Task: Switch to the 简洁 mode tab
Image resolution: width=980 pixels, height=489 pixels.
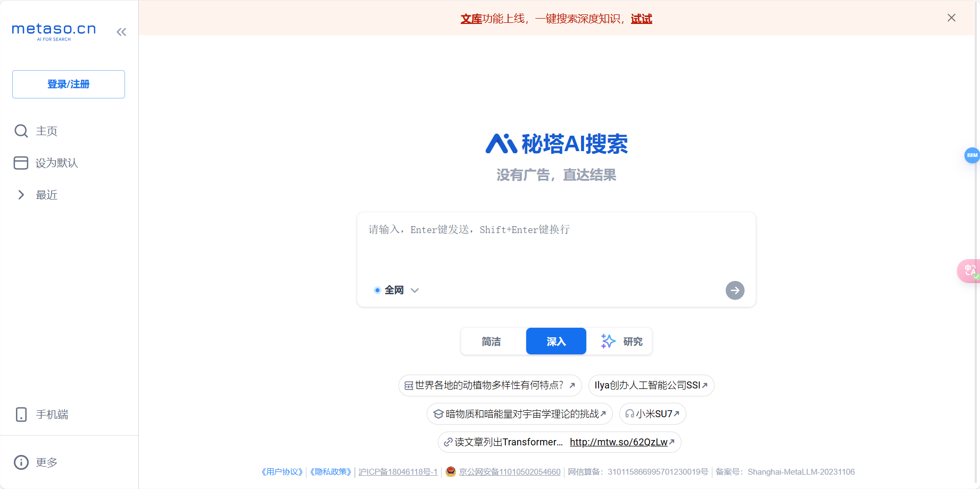Action: point(492,341)
